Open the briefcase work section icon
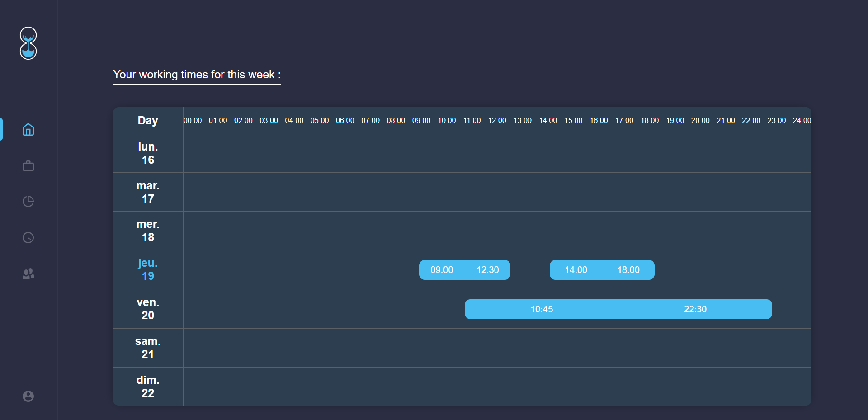868x420 pixels. point(28,166)
